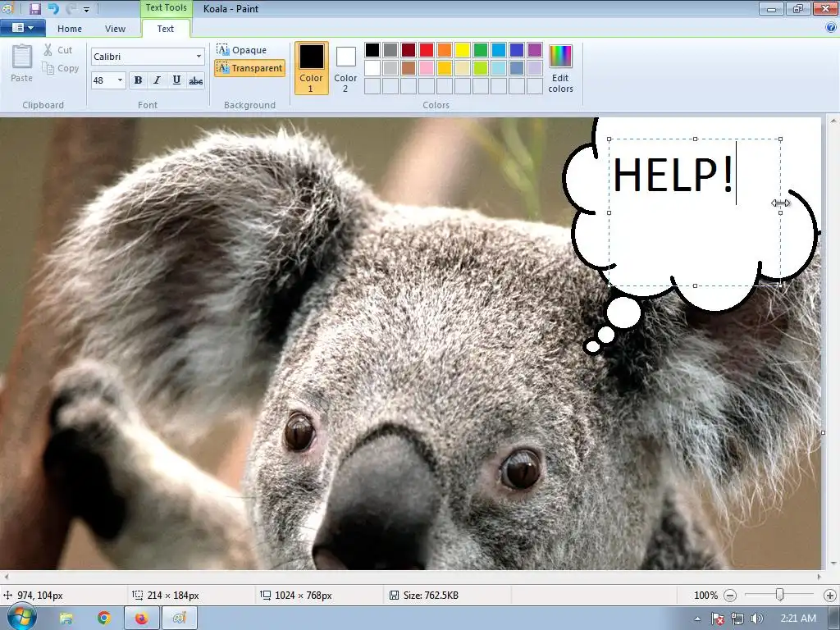Switch to the Home tab
This screenshot has height=630, width=840.
70,29
